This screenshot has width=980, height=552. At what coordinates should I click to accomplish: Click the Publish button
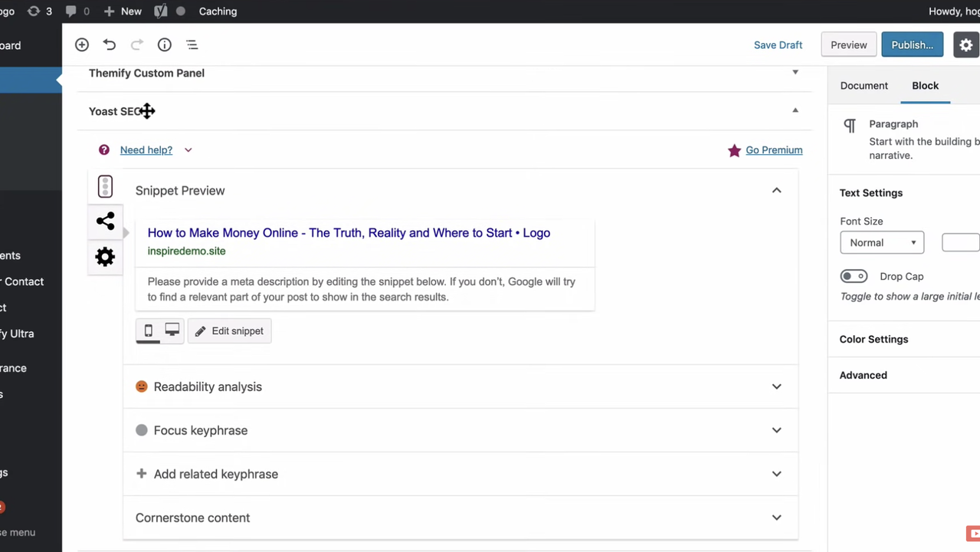(x=912, y=45)
